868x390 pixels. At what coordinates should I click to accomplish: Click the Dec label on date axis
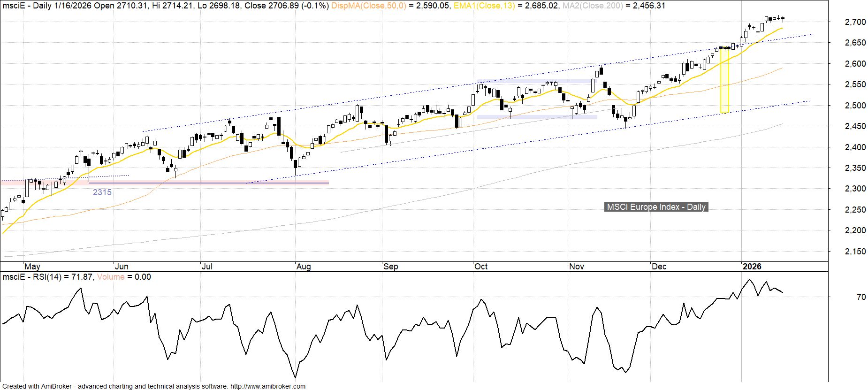[x=659, y=267]
